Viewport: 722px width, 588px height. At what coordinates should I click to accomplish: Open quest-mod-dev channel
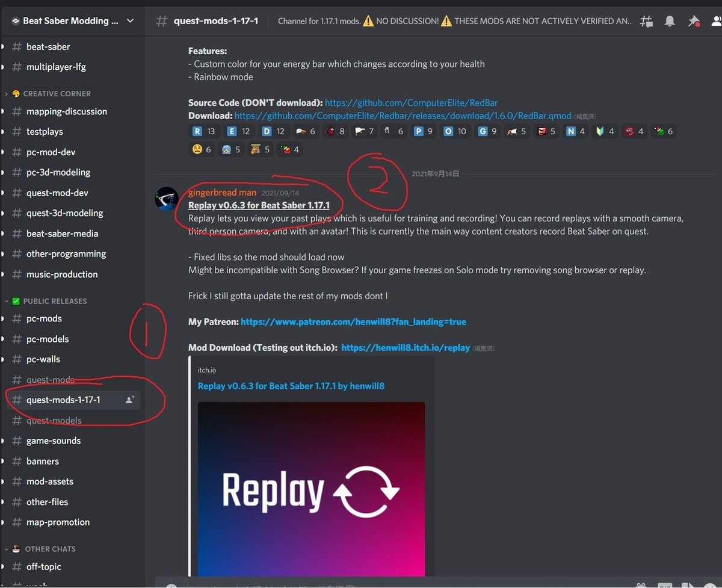pyautogui.click(x=73, y=193)
